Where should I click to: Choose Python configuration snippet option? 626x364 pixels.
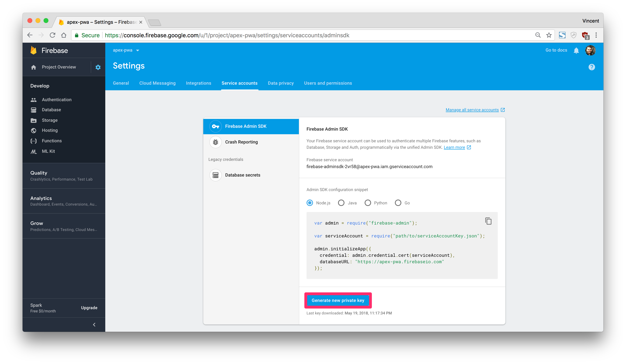tap(368, 203)
